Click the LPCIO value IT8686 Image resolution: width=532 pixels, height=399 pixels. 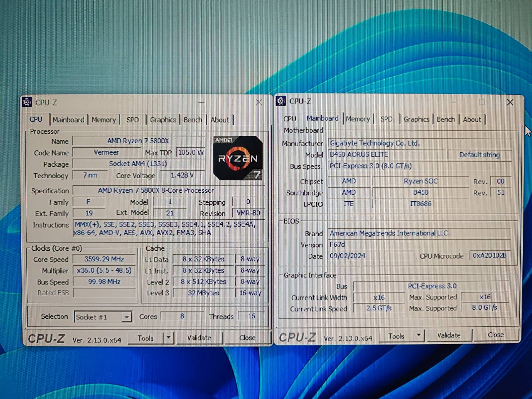[421, 204]
